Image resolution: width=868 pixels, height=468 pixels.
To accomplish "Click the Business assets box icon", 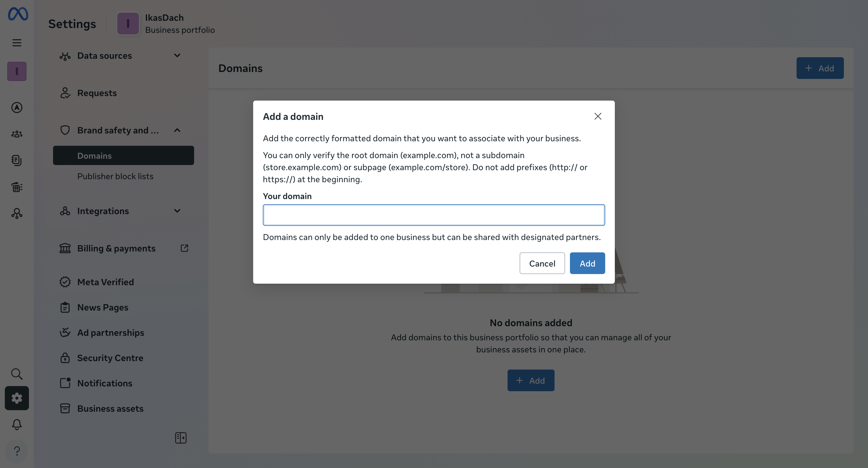I will (65, 408).
